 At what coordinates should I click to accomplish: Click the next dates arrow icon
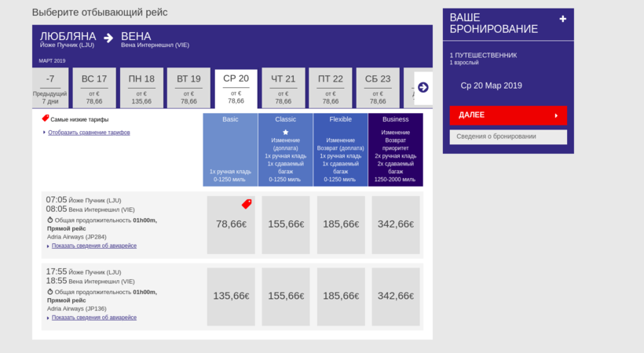[423, 87]
